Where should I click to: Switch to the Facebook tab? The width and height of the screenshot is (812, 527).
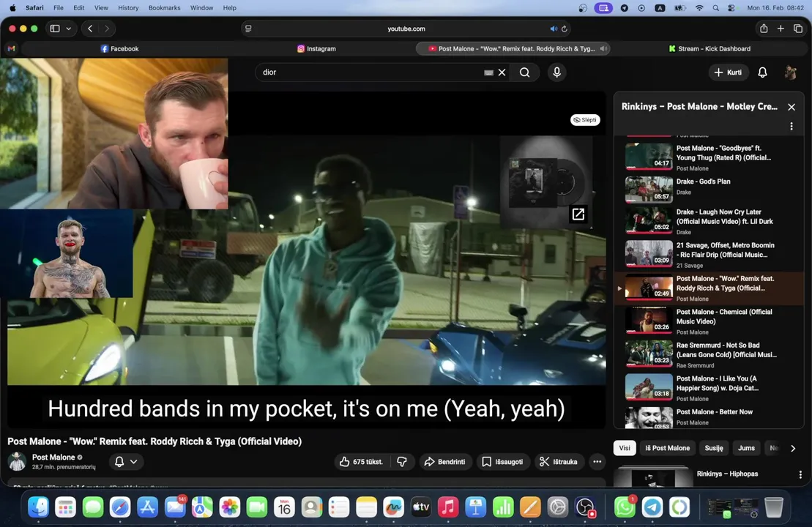(119, 48)
